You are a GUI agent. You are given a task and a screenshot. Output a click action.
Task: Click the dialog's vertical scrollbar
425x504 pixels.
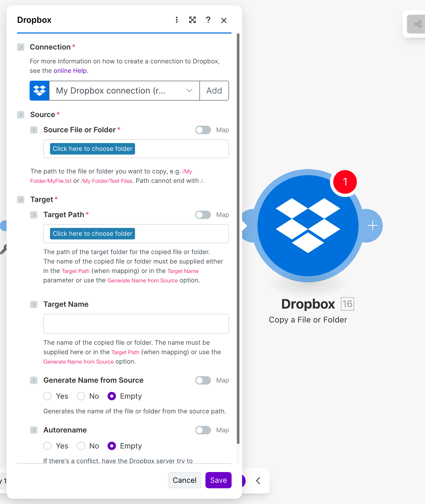coord(238,238)
